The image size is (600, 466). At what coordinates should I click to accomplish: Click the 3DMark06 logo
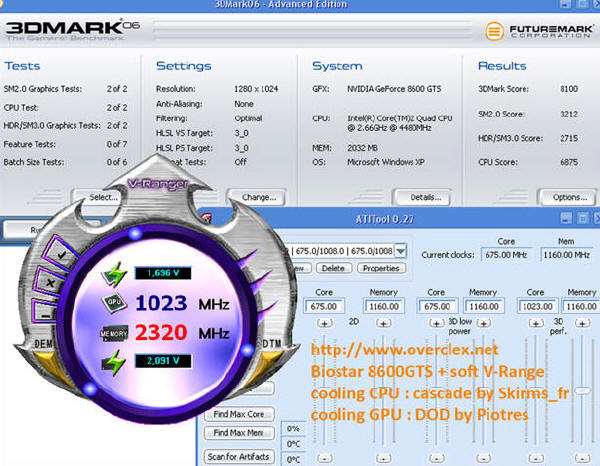point(72,29)
